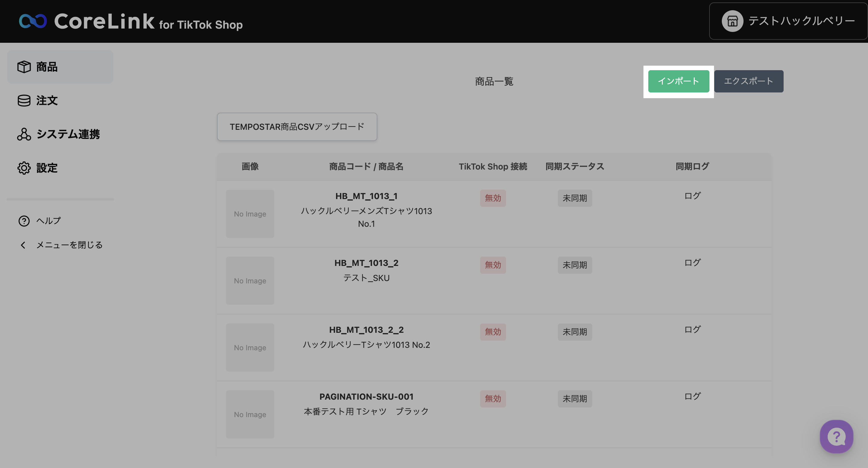Open ログ link for PAGINATION-SKU-001

click(692, 396)
